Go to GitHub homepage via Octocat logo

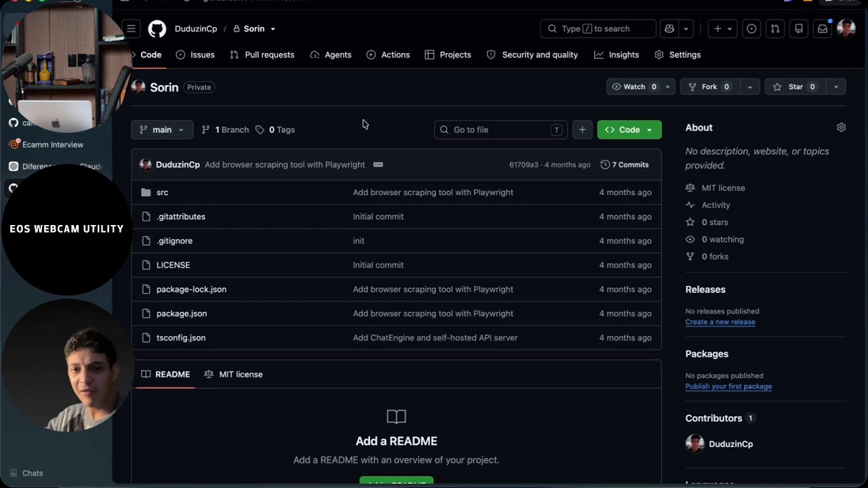tap(157, 28)
